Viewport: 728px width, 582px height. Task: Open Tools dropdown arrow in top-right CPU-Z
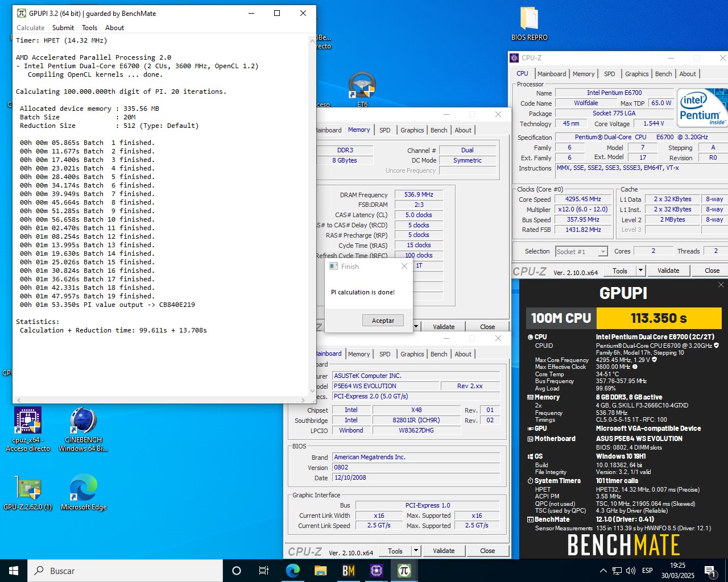coord(641,271)
